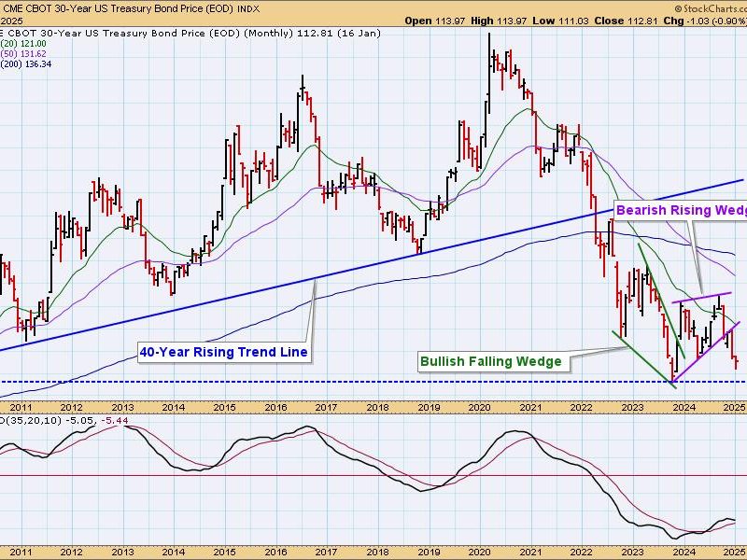This screenshot has height=560, width=747.
Task: Select the '(200) 136.34' moving average label
Action: point(26,64)
